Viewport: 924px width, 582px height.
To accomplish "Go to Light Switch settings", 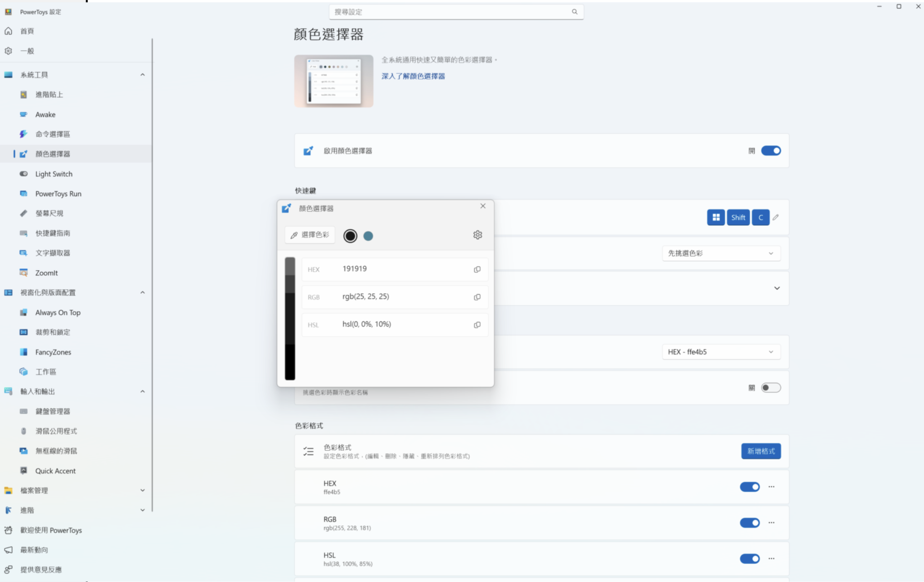I will click(x=53, y=174).
